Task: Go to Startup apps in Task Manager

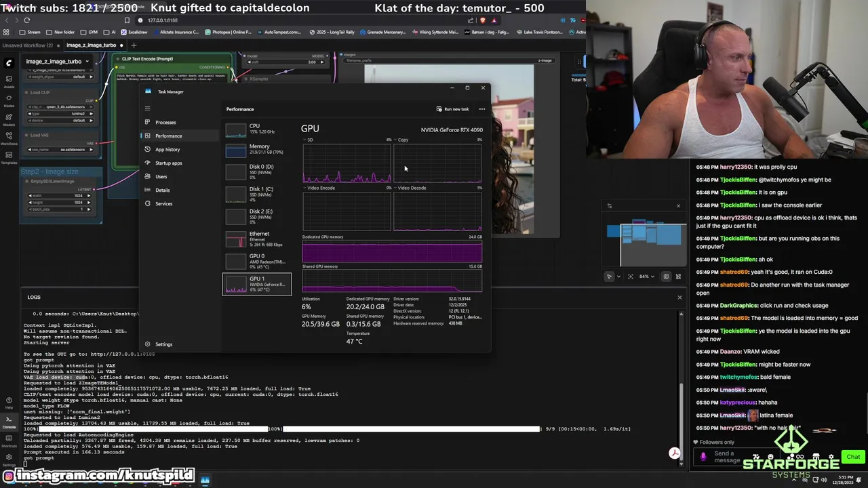Action: click(168, 163)
